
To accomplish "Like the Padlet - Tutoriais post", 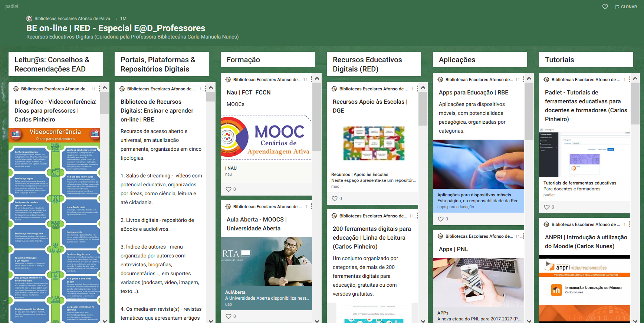I will click(547, 207).
